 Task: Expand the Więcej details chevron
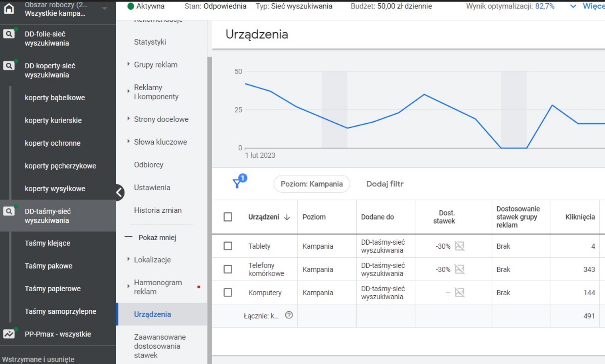pos(573,6)
